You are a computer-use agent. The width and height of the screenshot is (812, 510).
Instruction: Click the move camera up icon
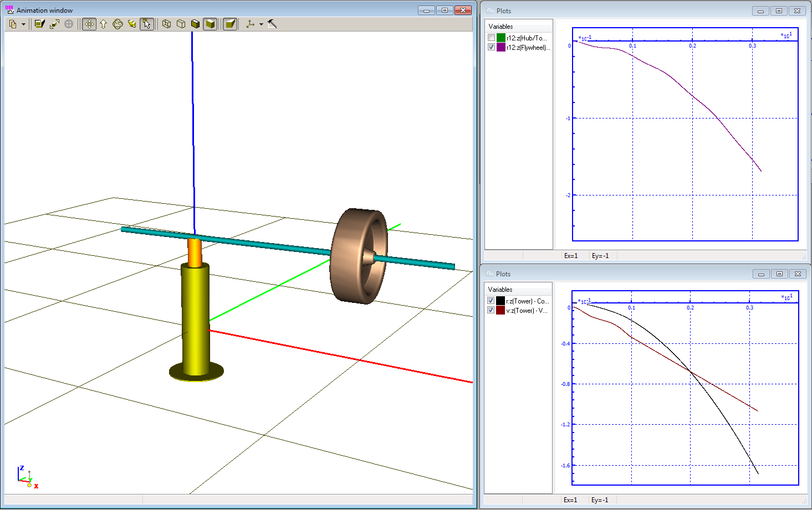(103, 24)
